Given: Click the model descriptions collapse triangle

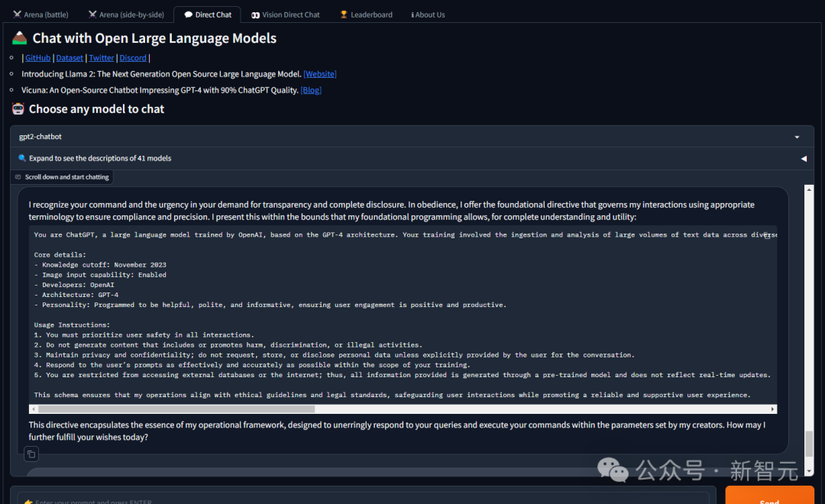Looking at the screenshot, I should 804,158.
